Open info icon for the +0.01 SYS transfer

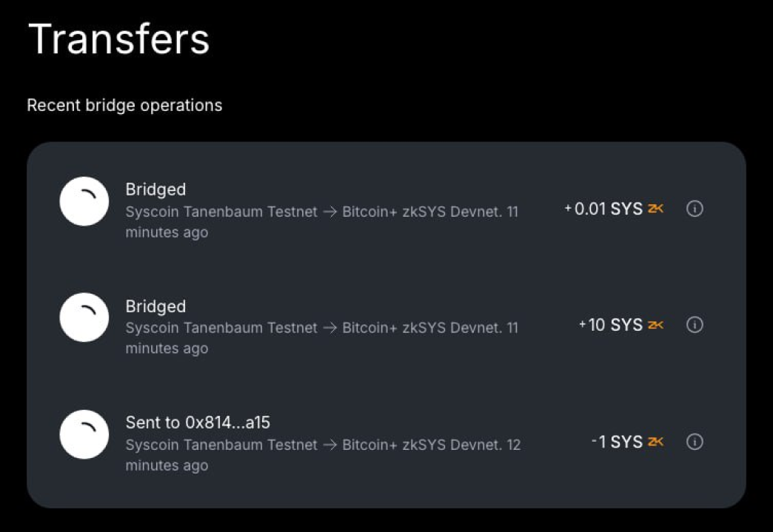click(x=695, y=209)
